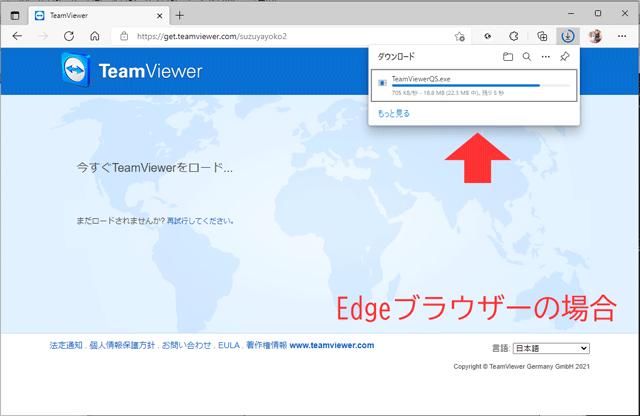Open the 言語 language dropdown
This screenshot has width=640, height=416.
click(551, 348)
